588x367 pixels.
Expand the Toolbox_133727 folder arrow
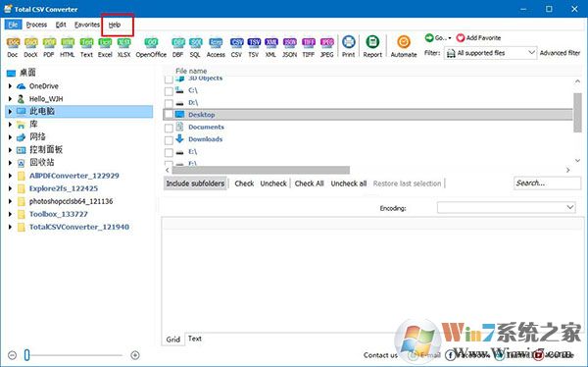[x=10, y=214]
